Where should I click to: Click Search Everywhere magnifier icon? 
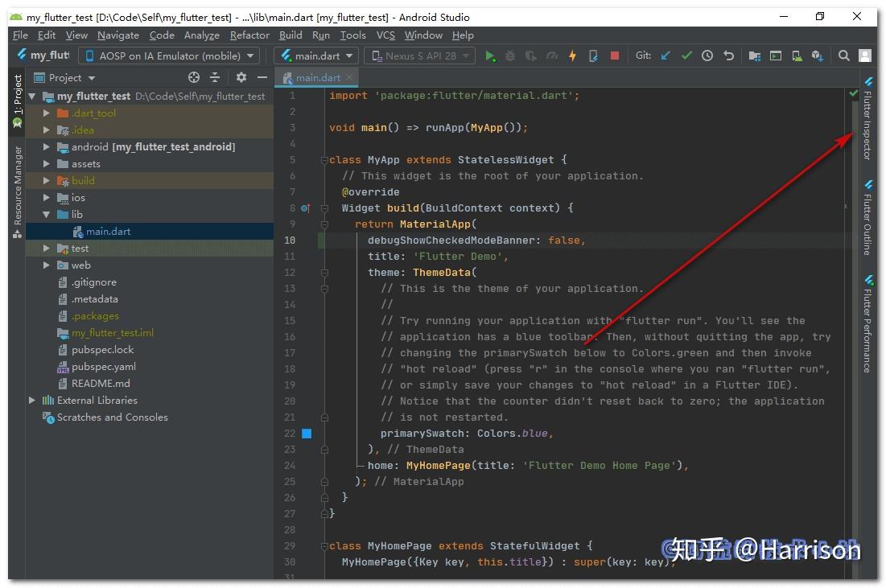(843, 56)
